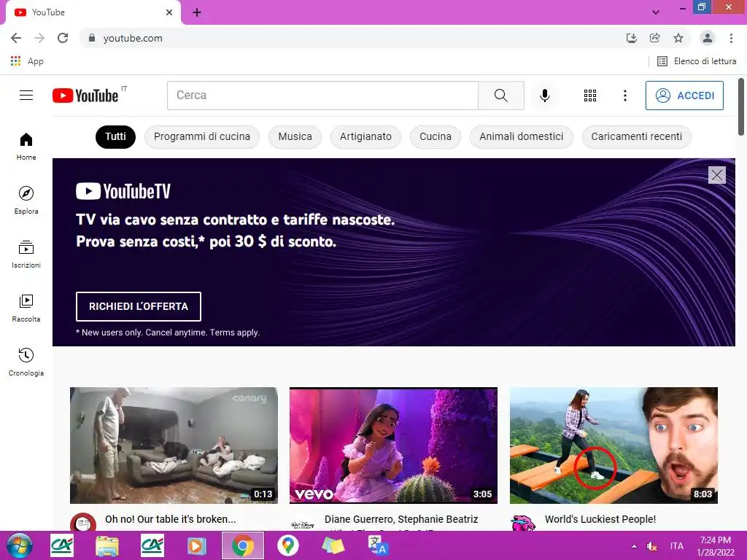Viewport: 747px width, 560px height.
Task: Go to Home in the sidebar
Action: tap(26, 146)
